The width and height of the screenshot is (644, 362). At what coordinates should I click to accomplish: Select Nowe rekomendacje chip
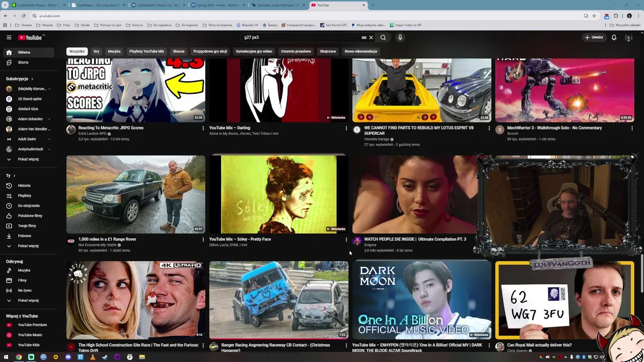point(361,51)
